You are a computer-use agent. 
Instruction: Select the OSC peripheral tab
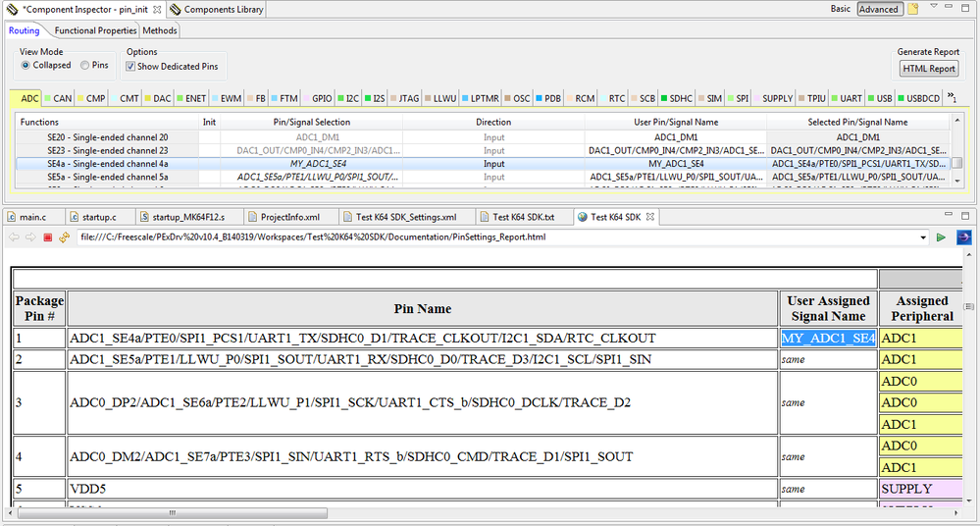coord(518,98)
